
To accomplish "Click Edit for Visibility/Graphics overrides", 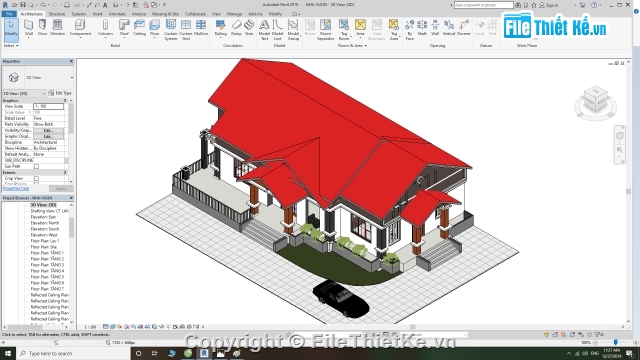I will coord(48,130).
